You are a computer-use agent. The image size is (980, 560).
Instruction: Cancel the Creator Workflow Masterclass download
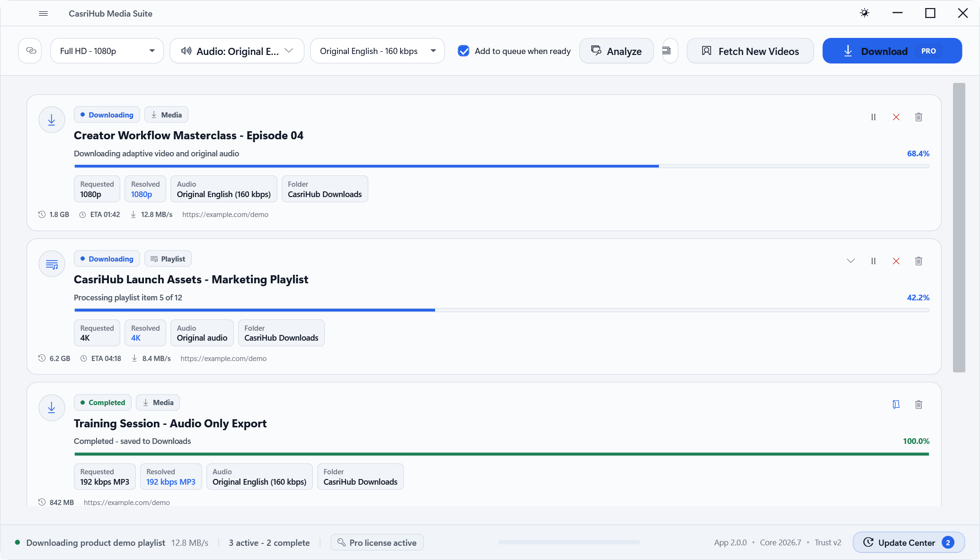896,117
